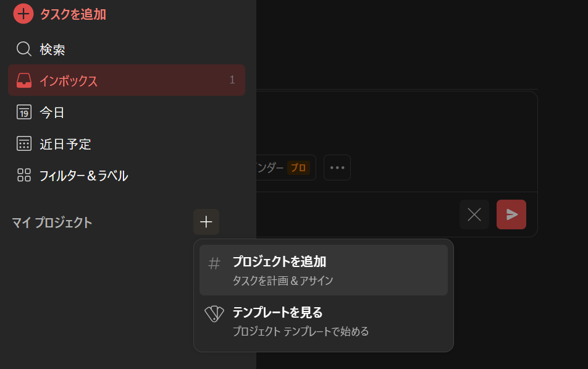This screenshot has height=369, width=588.
Task: Open the 今日 view in sidebar
Action: [127, 112]
